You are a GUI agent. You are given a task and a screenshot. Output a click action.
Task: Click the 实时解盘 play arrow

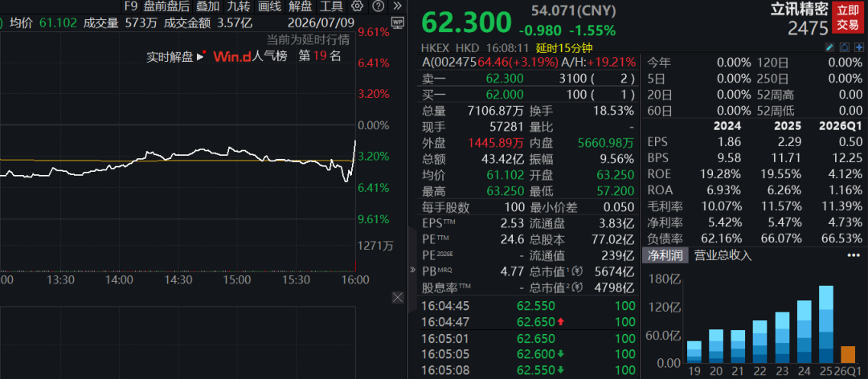pos(202,56)
